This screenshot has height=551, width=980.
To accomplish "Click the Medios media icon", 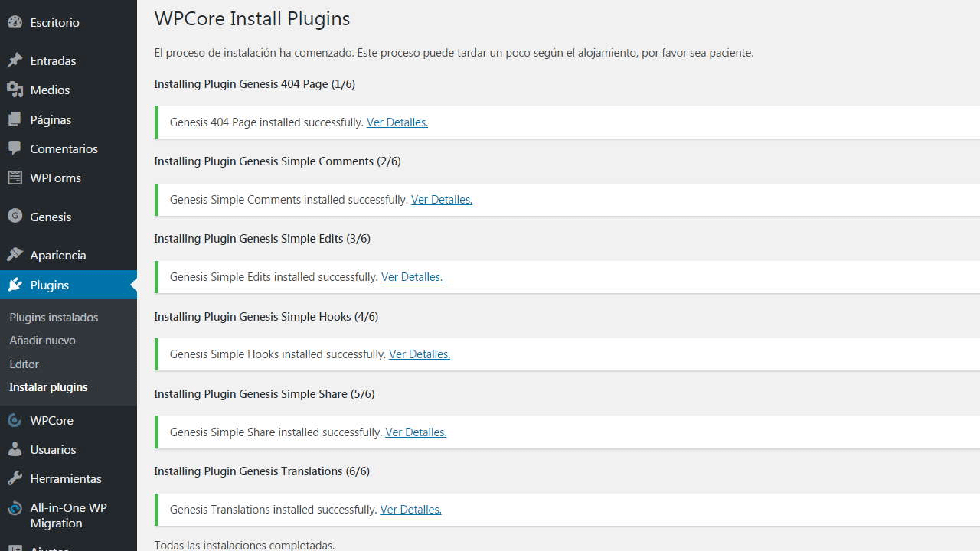I will [15, 90].
